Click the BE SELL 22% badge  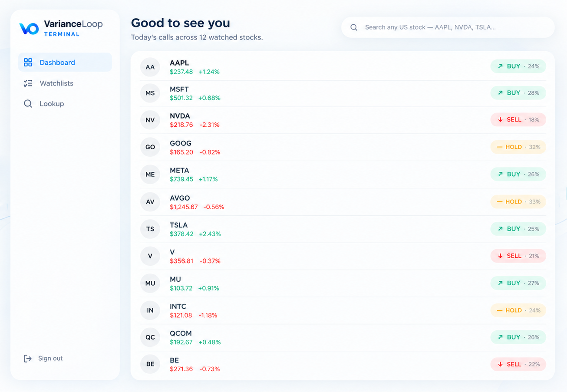click(518, 364)
